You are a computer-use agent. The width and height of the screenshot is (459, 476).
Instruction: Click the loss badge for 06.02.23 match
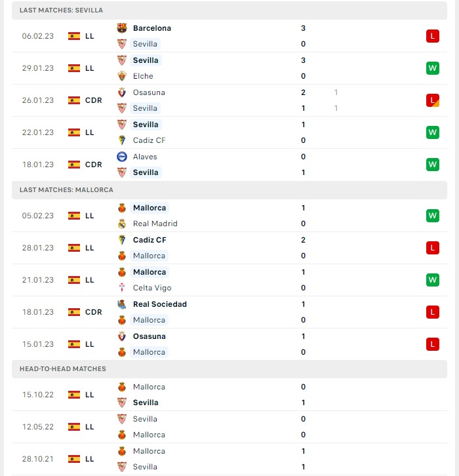tap(433, 36)
